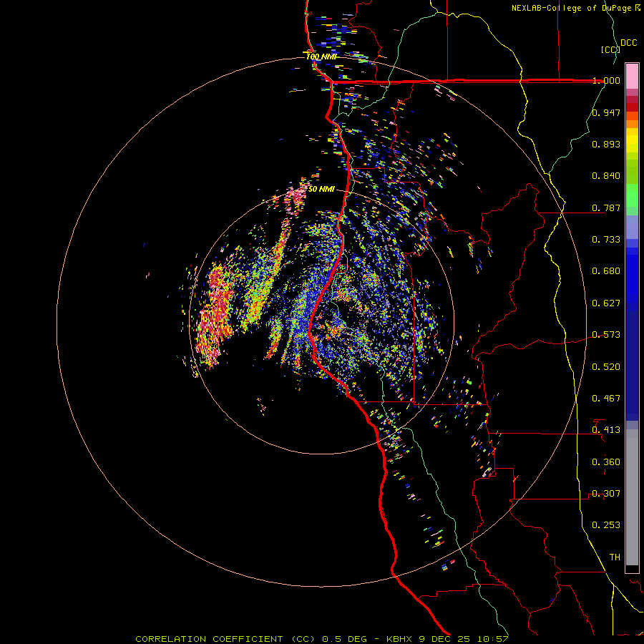This screenshot has height=644, width=644.
Task: Select the 0.947 scale value
Action: point(606,112)
